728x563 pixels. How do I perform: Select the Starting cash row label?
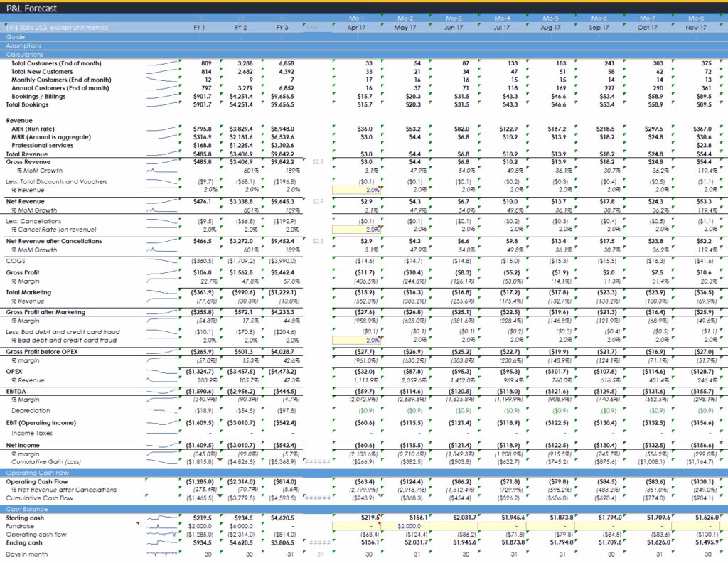[25, 518]
